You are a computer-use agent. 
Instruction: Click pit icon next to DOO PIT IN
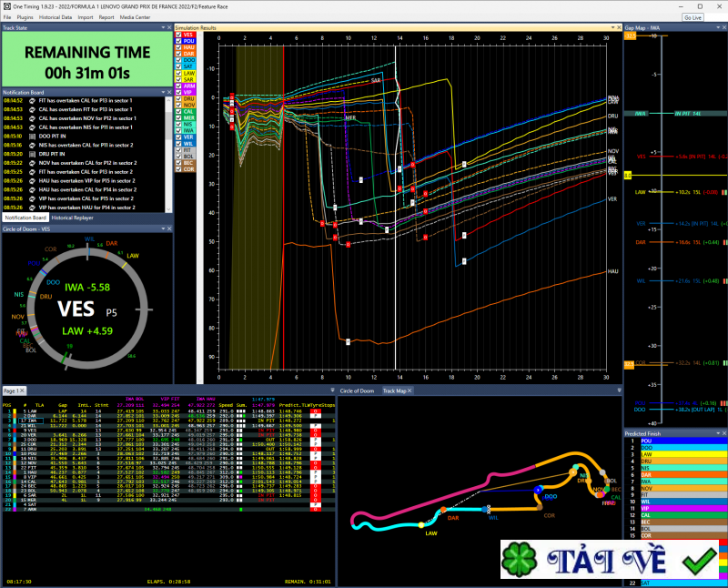[x=33, y=137]
